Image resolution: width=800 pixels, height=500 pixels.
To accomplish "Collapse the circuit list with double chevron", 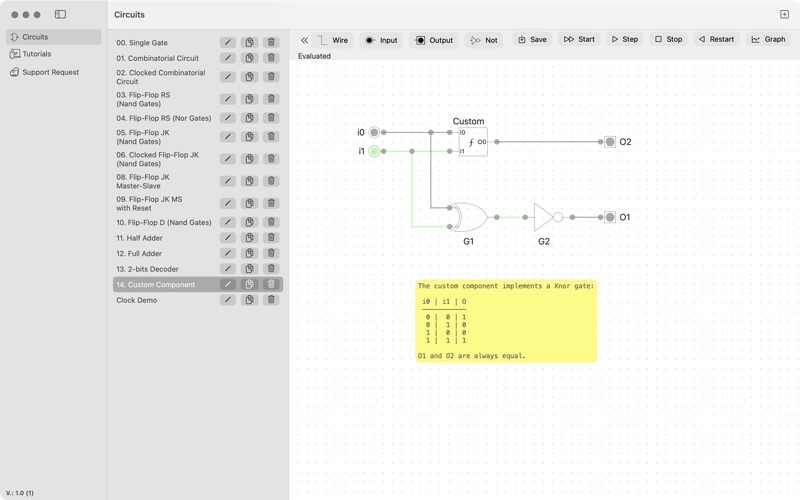I will (x=304, y=40).
